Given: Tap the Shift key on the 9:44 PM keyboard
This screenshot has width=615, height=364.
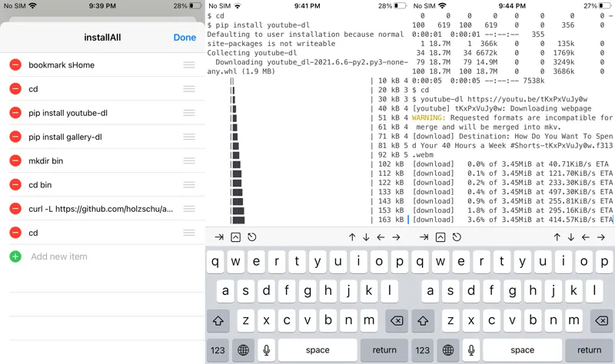Looking at the screenshot, I should (424, 320).
